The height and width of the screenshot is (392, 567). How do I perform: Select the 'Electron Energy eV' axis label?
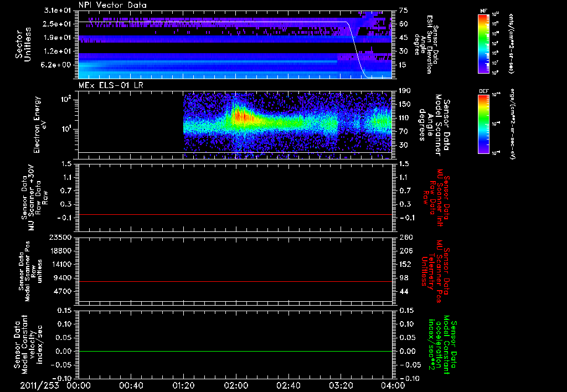(x=40, y=125)
